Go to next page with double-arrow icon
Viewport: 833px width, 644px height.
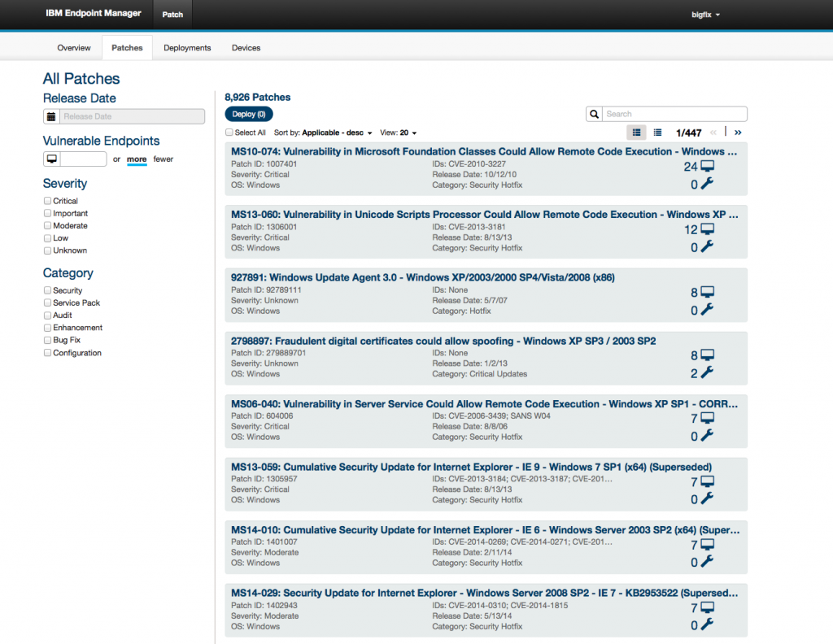pyautogui.click(x=738, y=132)
